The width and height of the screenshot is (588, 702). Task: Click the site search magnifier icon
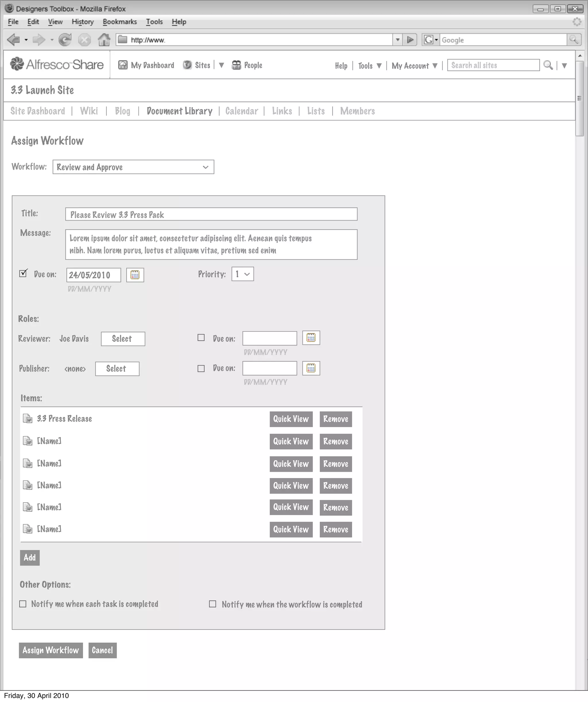coord(548,65)
